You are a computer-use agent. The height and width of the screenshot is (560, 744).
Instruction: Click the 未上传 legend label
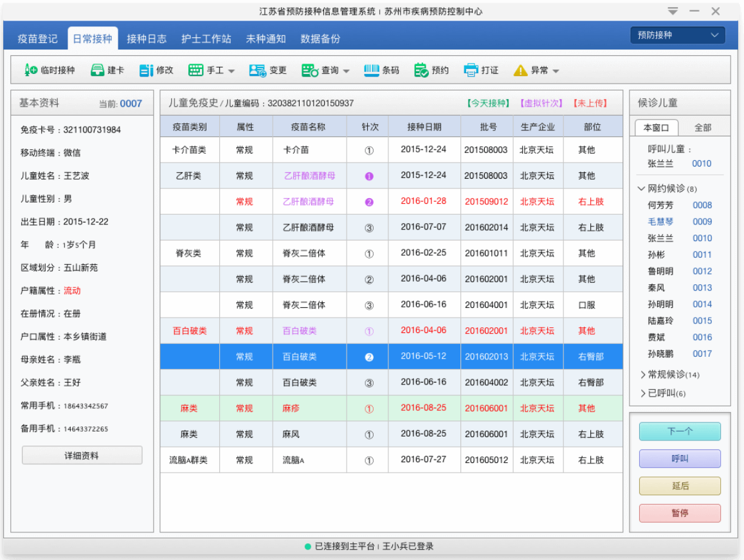coord(590,104)
